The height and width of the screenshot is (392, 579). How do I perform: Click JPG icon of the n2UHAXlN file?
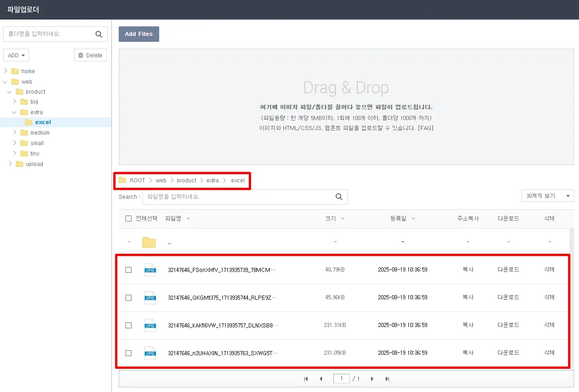(150, 353)
